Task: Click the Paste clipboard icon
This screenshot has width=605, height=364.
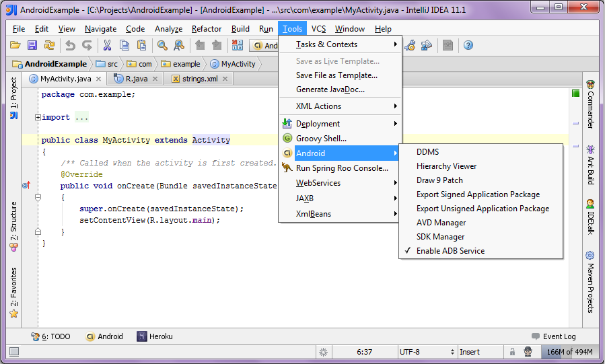Action: pos(141,45)
